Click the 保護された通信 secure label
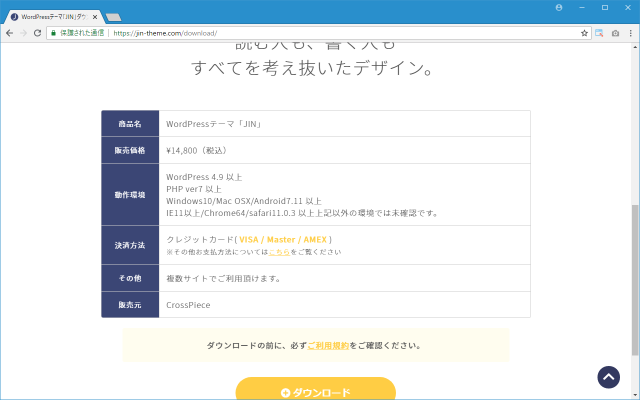 pos(82,33)
